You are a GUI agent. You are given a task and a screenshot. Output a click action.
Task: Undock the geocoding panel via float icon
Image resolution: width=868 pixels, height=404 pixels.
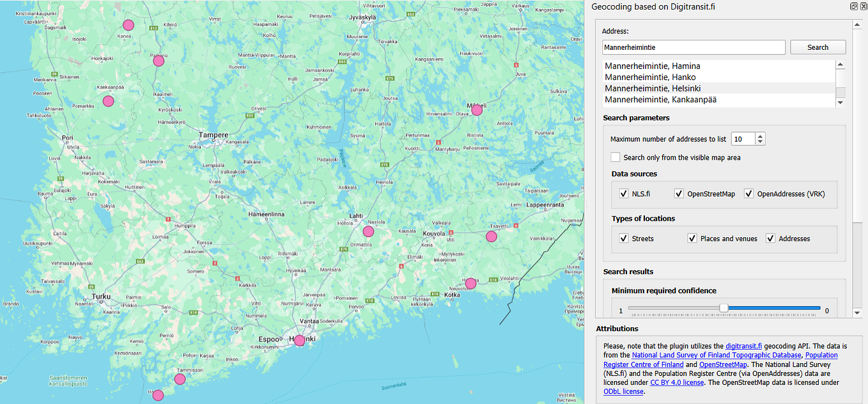pos(853,6)
